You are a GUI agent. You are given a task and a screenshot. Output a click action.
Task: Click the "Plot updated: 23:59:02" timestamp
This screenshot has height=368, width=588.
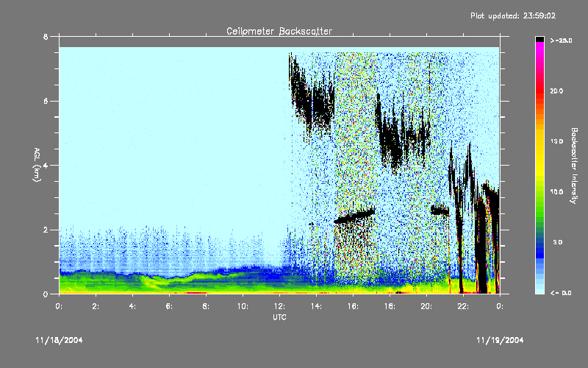(x=513, y=15)
